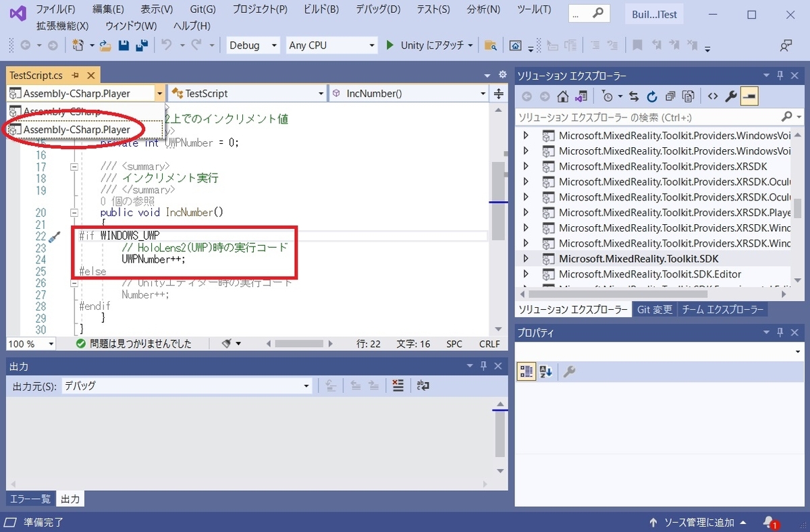Open the 編集(E) menu
810x532 pixels.
tap(108, 9)
